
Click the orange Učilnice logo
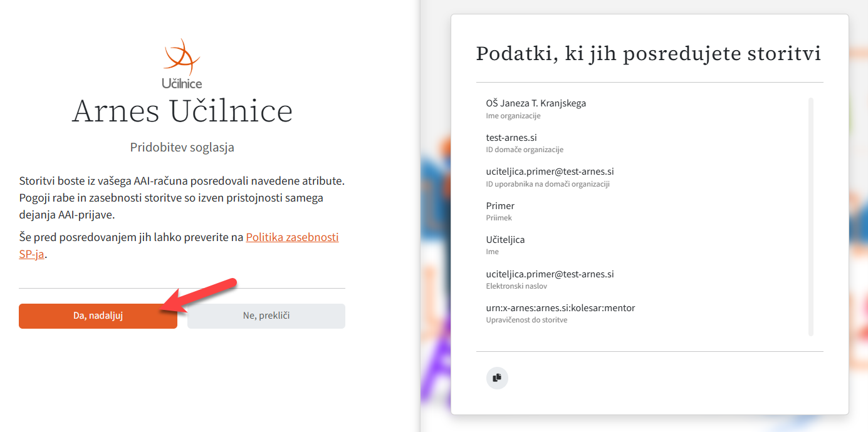pos(182,63)
